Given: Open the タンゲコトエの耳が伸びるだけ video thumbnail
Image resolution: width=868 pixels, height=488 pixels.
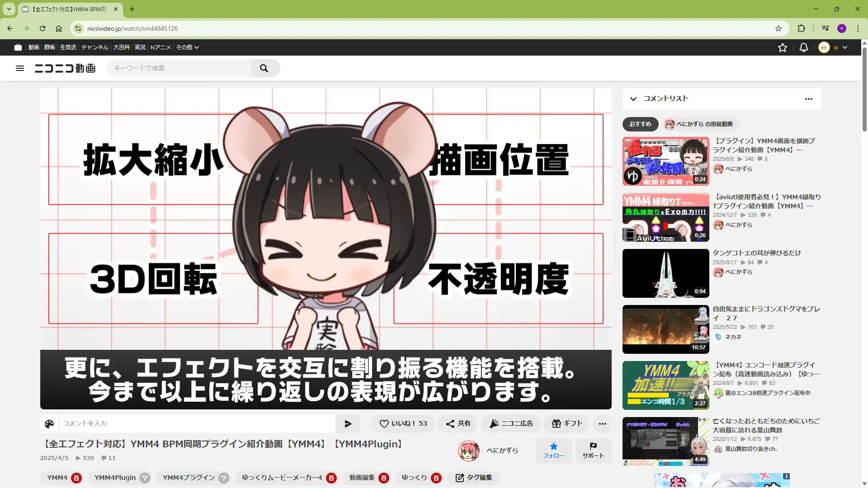Looking at the screenshot, I should point(665,273).
